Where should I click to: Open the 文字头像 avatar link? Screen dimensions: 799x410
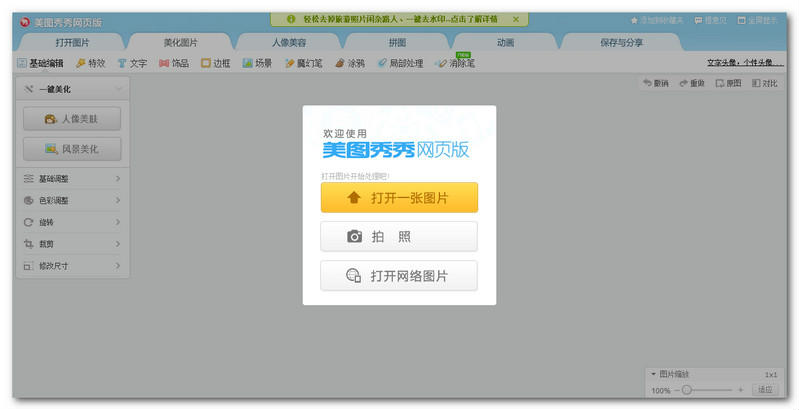click(744, 63)
